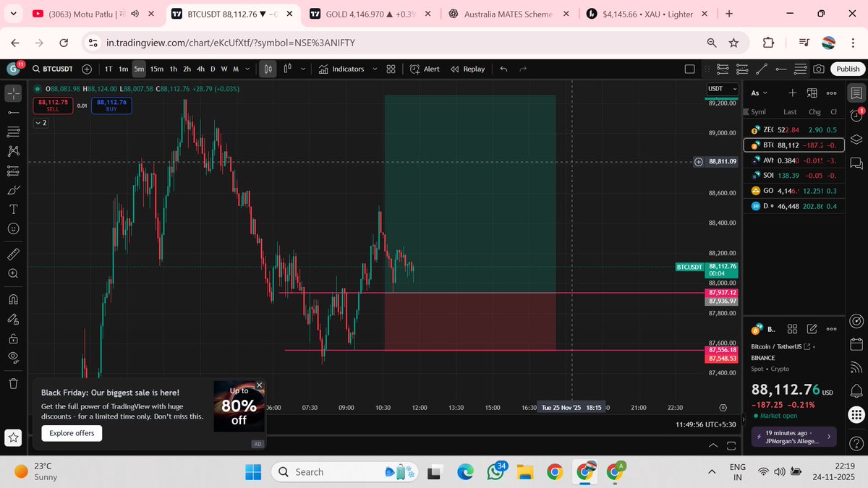The image size is (868, 488).
Task: Open the calendar icon in right sidebar
Action: coord(856,343)
